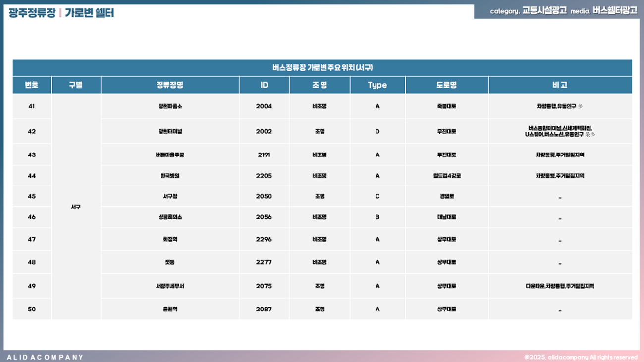Click the 서구 merged district cell
The width and height of the screenshot is (644, 362).
point(76,207)
